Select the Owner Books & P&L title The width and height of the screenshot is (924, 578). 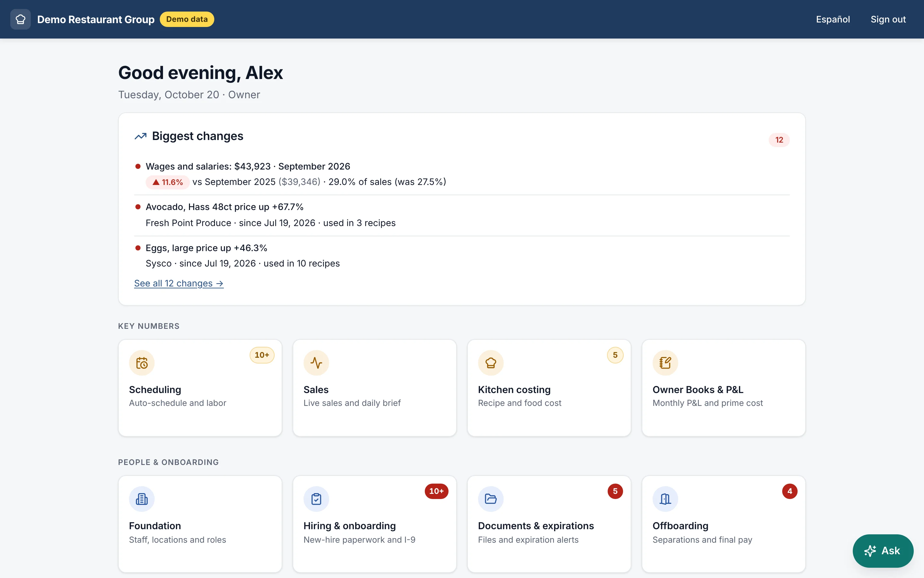pyautogui.click(x=697, y=390)
